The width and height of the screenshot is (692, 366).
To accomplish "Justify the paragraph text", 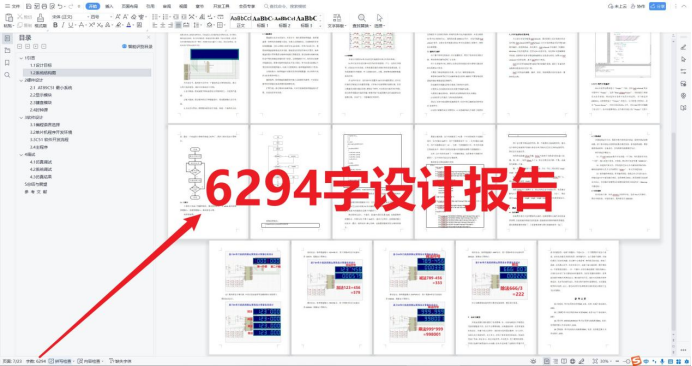I will tap(178, 25).
